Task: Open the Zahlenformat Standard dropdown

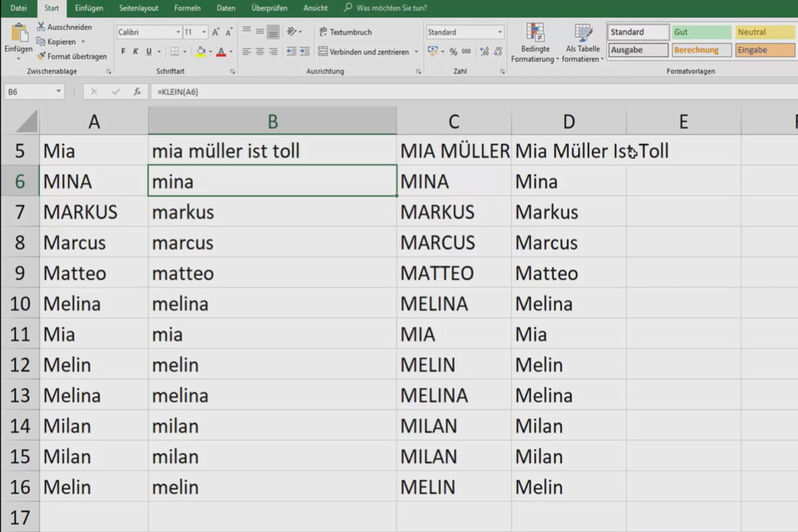Action: [464, 31]
